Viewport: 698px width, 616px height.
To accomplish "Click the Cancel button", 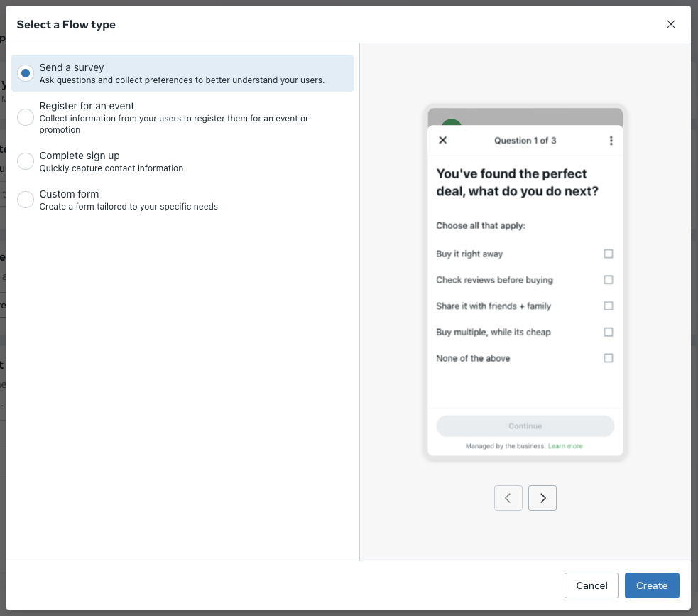I will tap(591, 585).
